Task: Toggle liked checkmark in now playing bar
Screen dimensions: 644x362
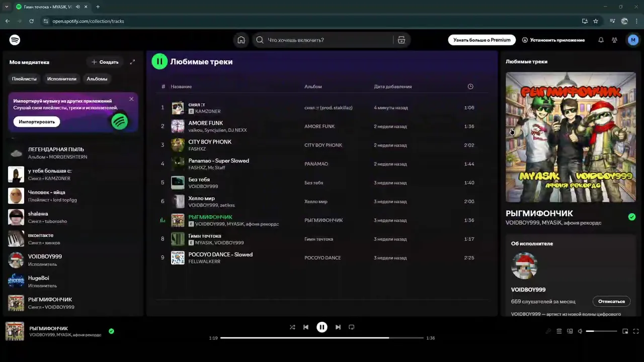Action: click(x=111, y=331)
